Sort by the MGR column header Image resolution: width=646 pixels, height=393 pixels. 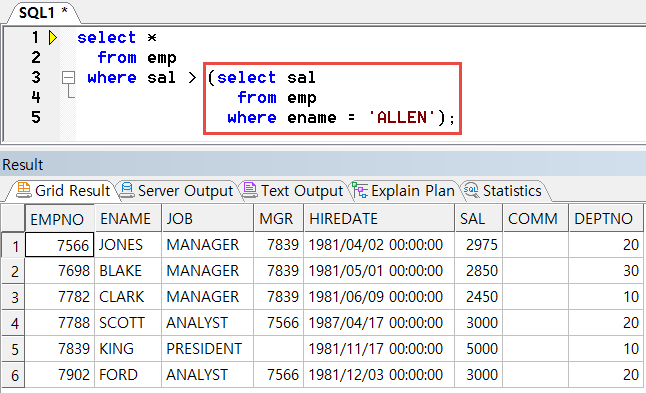click(x=279, y=219)
